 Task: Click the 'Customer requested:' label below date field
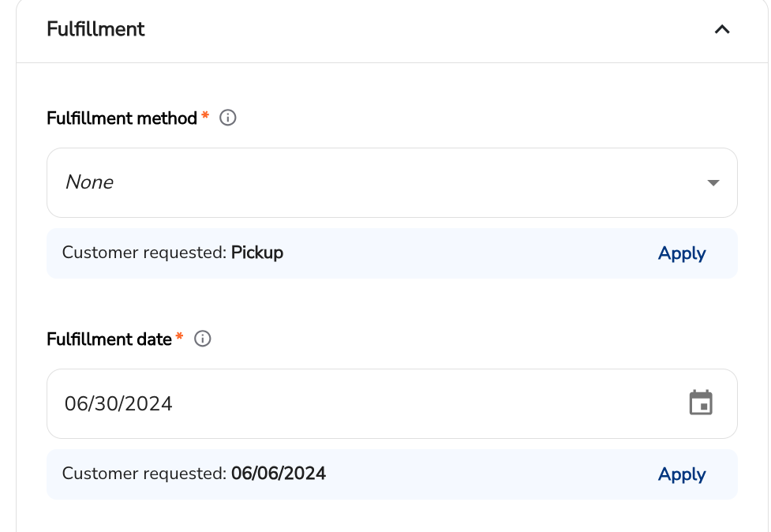point(144,473)
